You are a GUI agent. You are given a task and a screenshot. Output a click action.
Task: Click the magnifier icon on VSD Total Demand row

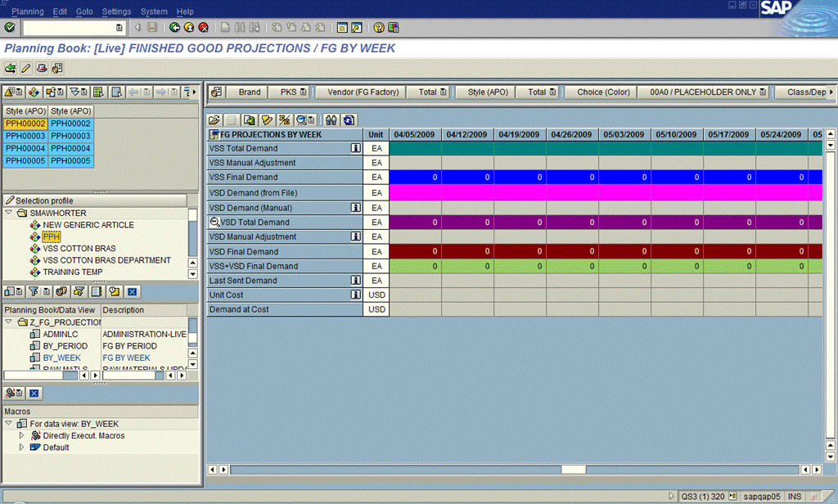(x=214, y=222)
